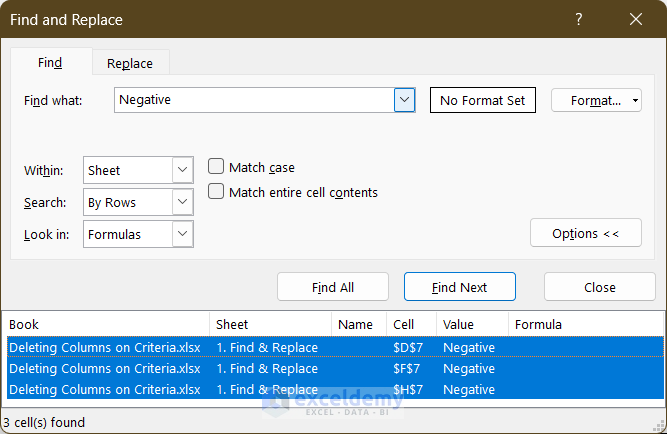Open the Within dropdown
The width and height of the screenshot is (667, 434).
[x=182, y=171]
